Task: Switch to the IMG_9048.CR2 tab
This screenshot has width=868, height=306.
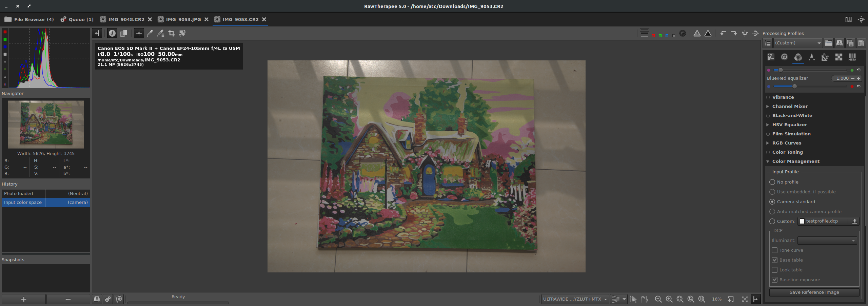Action: (x=126, y=19)
